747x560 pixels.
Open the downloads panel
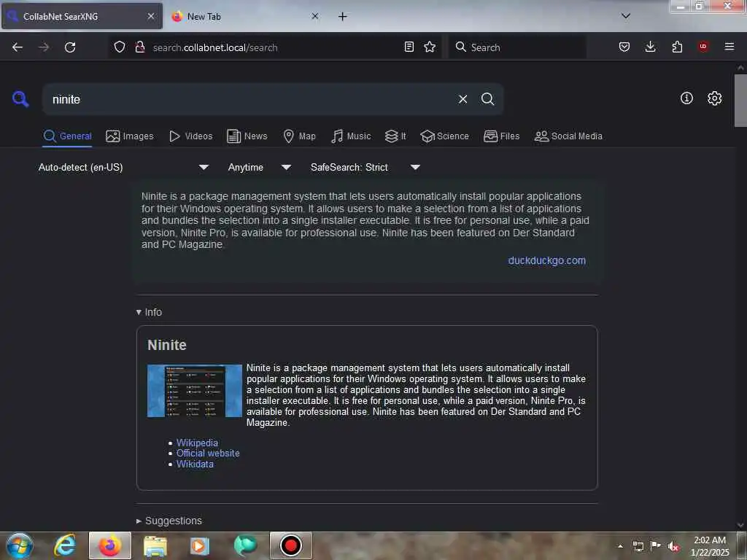pos(650,47)
